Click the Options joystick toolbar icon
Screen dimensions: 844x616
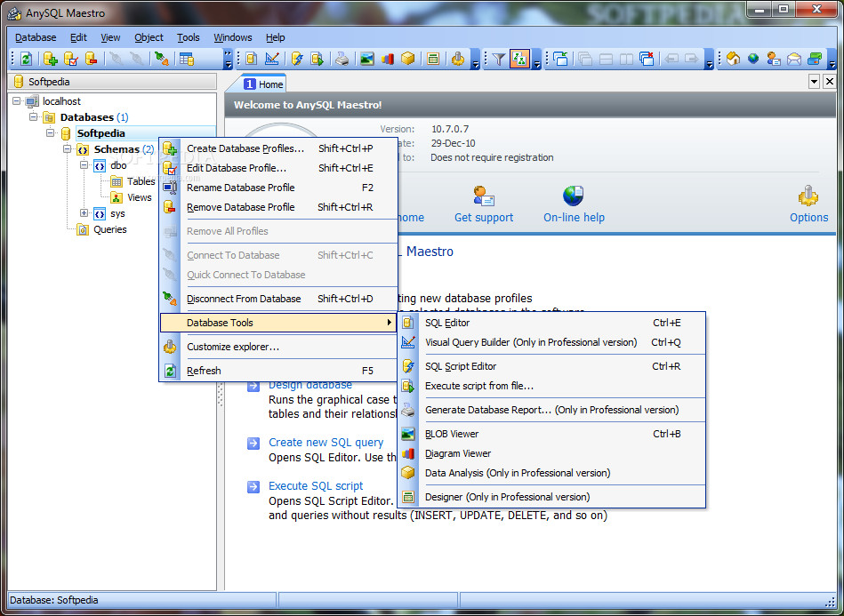click(x=458, y=60)
